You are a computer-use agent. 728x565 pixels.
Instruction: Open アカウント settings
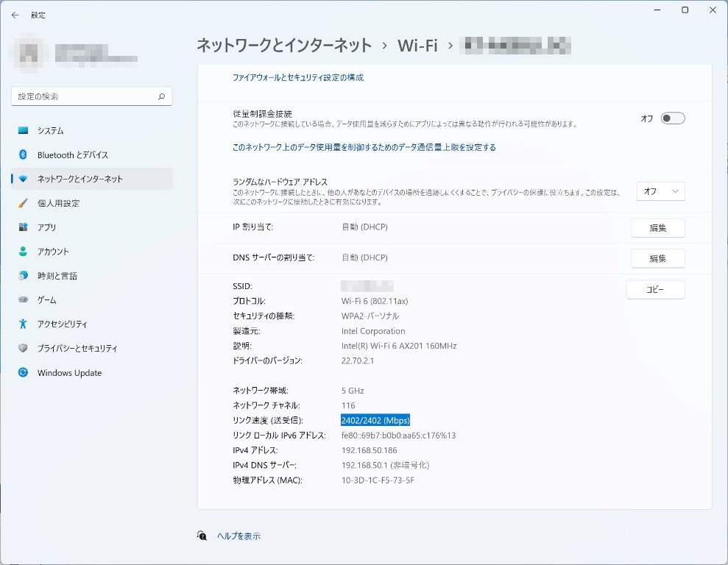(x=92, y=251)
